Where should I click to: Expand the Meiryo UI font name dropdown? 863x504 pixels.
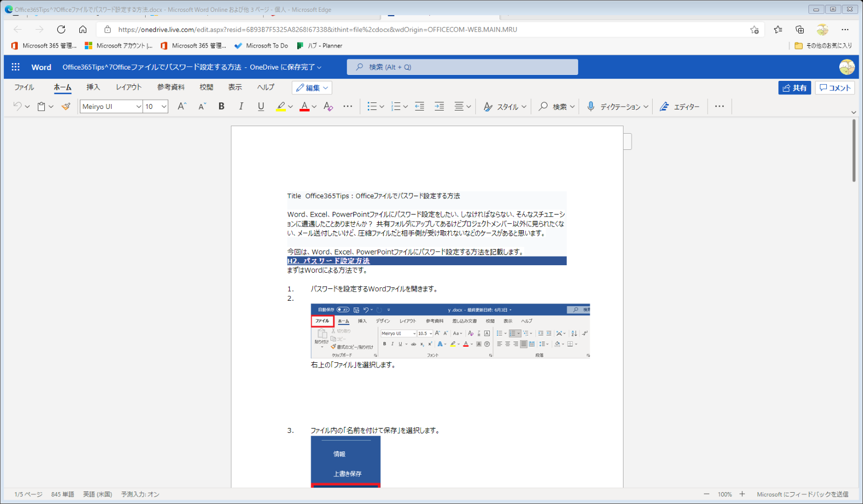coord(139,107)
